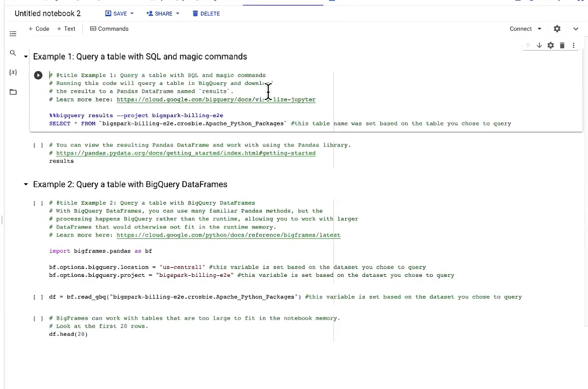Collapse the Example 1 section
Screen dimensions: 588x389
pos(26,56)
